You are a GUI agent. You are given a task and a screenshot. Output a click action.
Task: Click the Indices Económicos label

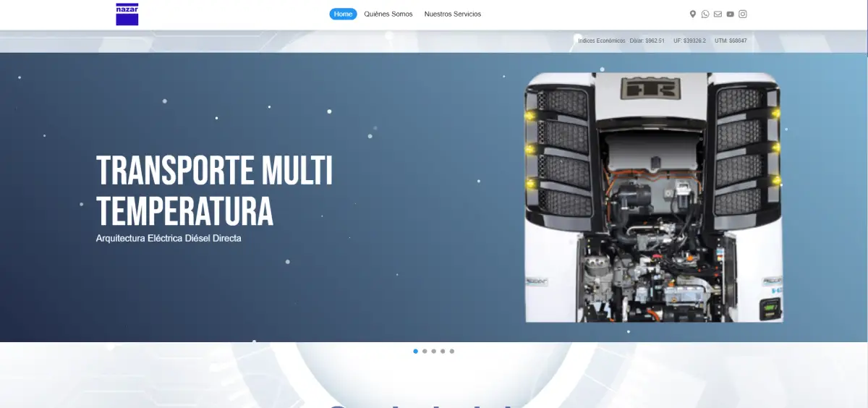pyautogui.click(x=601, y=41)
